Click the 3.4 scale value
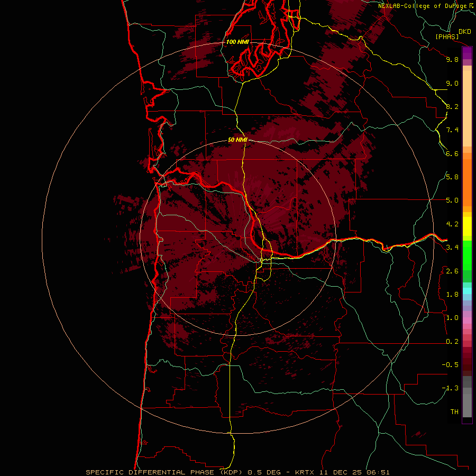 point(452,248)
